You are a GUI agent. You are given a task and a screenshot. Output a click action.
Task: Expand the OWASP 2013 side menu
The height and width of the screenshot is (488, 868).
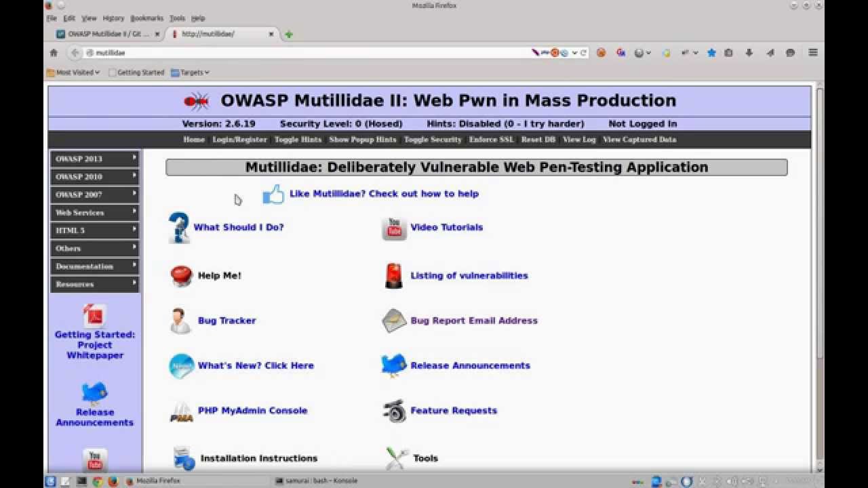[95, 159]
